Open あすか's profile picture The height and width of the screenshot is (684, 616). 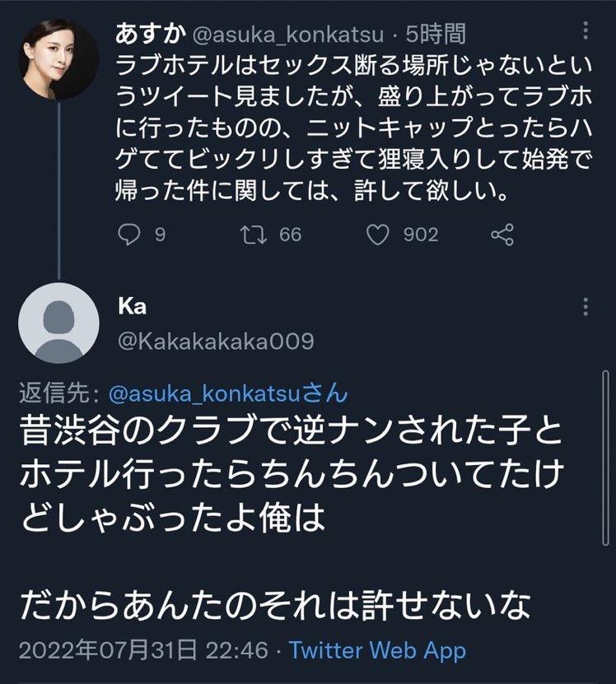pyautogui.click(x=58, y=58)
